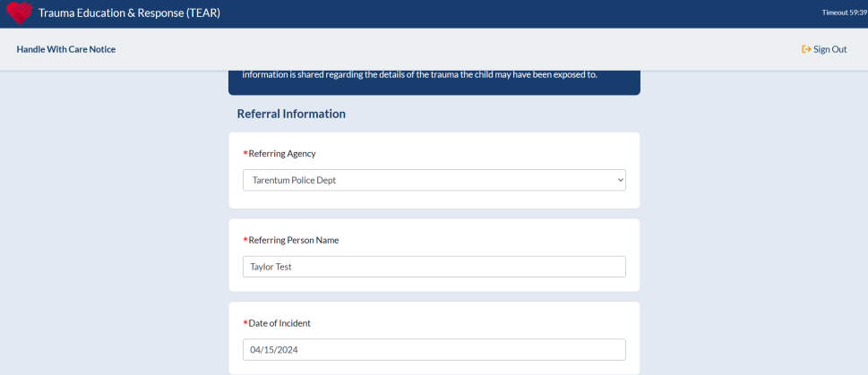The image size is (868, 375).
Task: Open the Handle With Care Notice page
Action: point(66,49)
